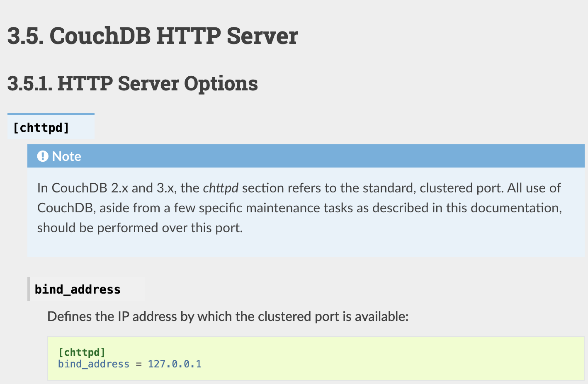Click the '3.5. CouchDB HTTP Server' heading
Viewport: 588px width, 384px height.
[153, 36]
